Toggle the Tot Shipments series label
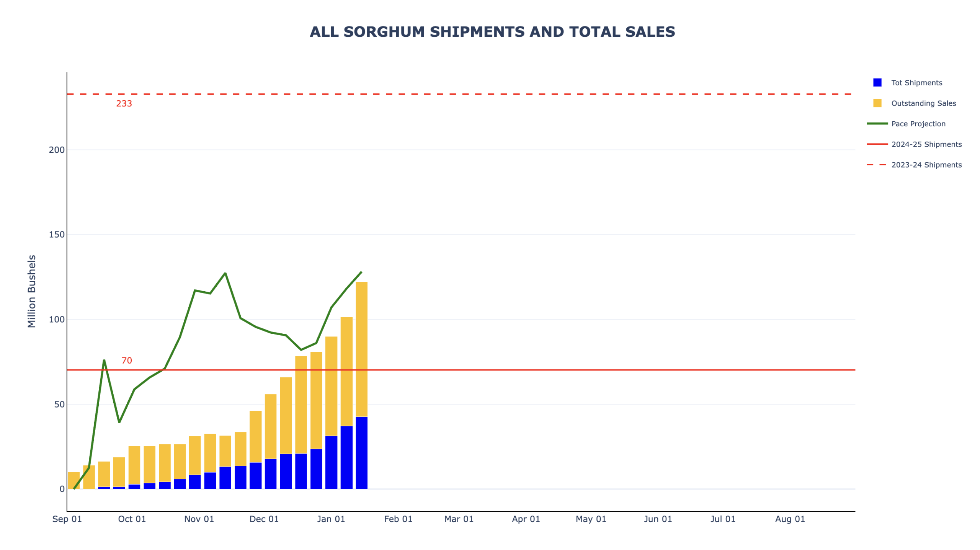980x550 pixels. 916,83
